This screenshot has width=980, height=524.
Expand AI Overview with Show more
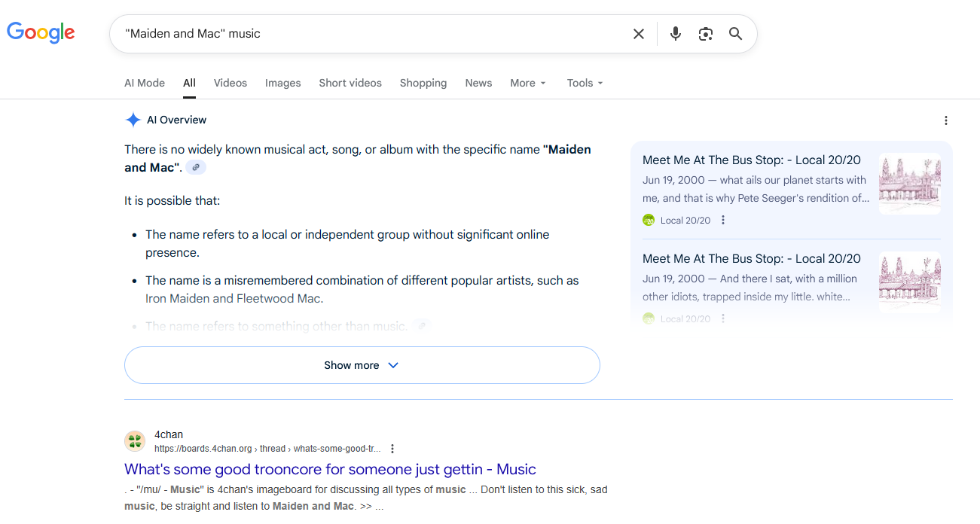click(x=362, y=365)
